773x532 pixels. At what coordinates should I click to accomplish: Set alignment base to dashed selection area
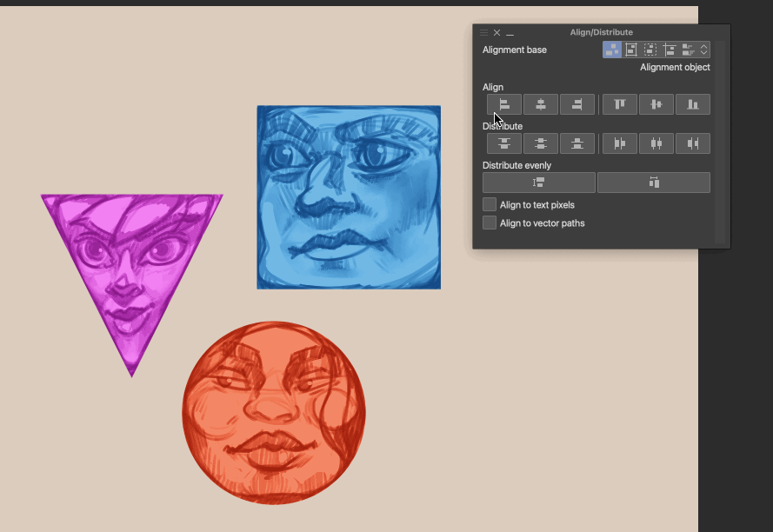(650, 50)
